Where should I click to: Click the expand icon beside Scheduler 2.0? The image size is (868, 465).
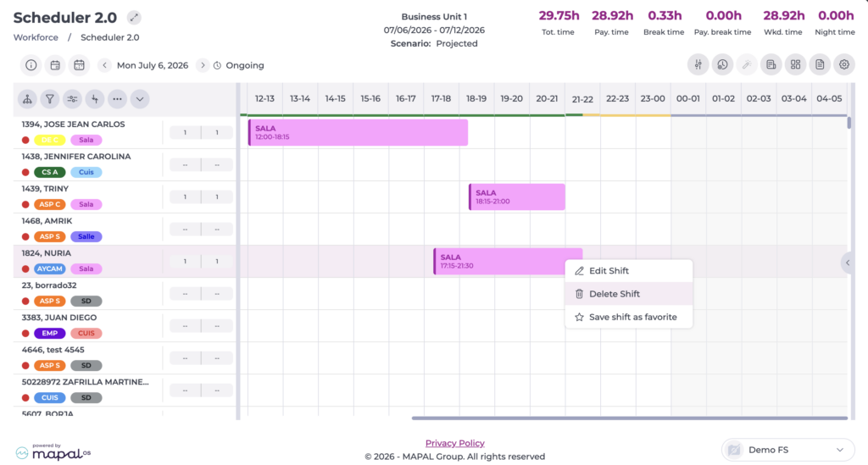pos(133,18)
